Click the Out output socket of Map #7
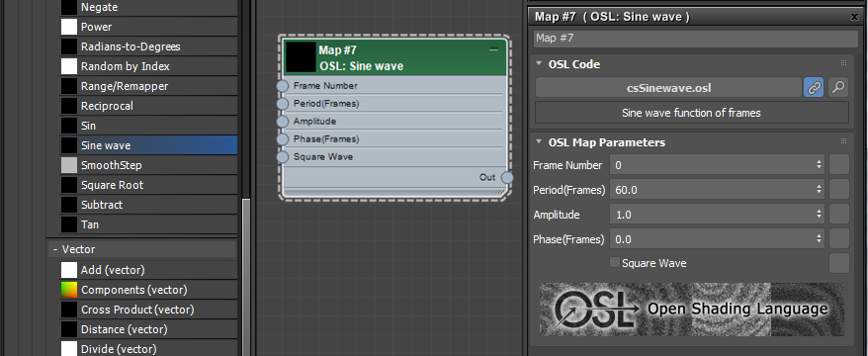Image resolution: width=868 pixels, height=356 pixels. (507, 177)
